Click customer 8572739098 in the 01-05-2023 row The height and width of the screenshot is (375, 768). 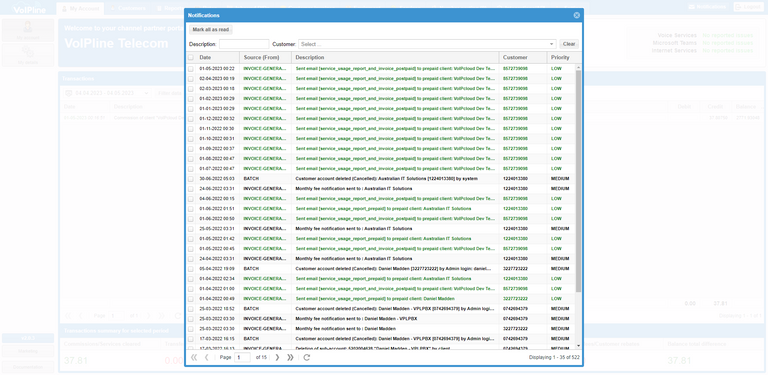pyautogui.click(x=515, y=69)
